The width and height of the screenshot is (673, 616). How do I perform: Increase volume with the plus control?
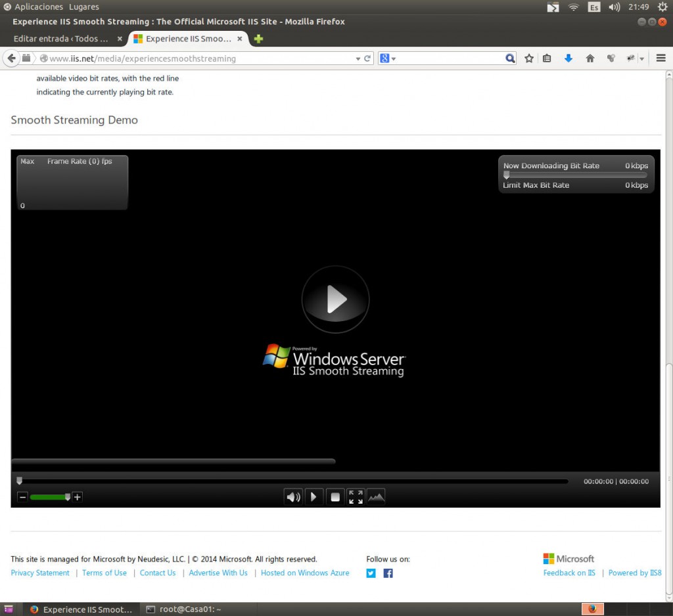click(77, 497)
